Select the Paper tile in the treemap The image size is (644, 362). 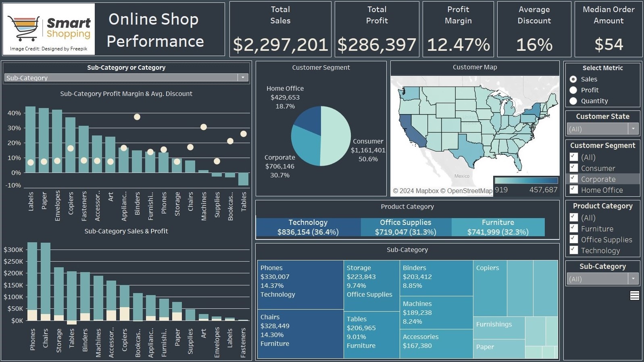[x=499, y=349]
